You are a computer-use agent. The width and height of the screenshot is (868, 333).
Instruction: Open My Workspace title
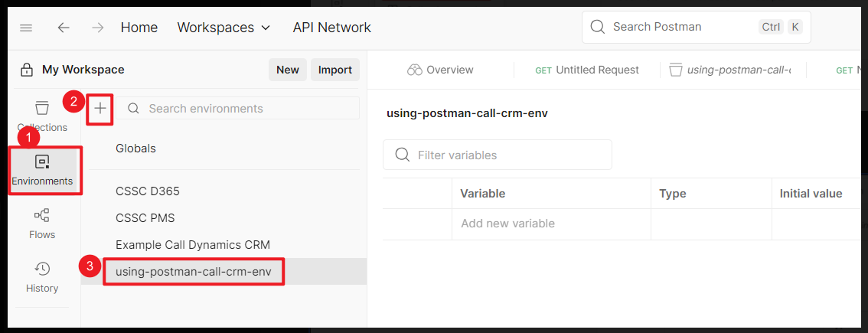[x=83, y=70]
